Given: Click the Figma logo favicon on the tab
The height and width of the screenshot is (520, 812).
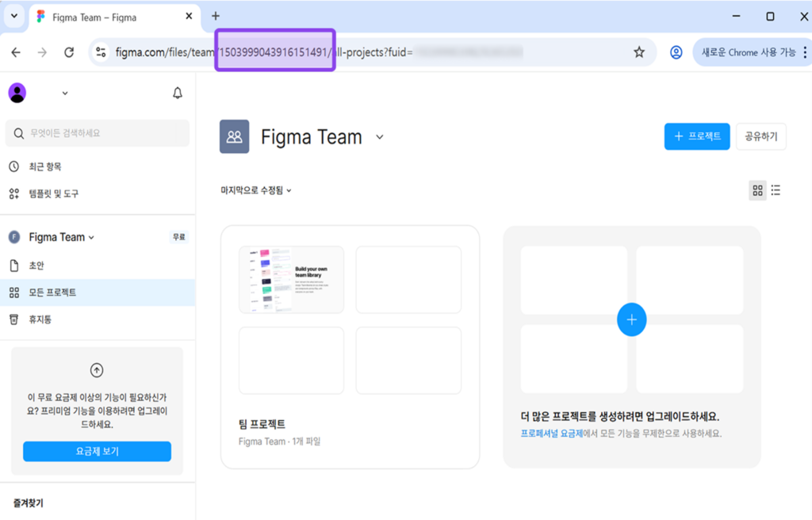Looking at the screenshot, I should click(x=41, y=17).
